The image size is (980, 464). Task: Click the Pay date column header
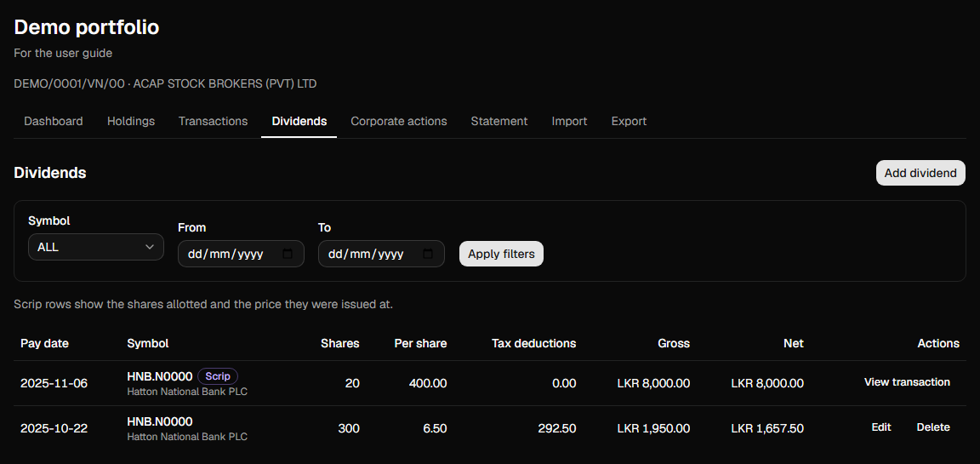(44, 343)
